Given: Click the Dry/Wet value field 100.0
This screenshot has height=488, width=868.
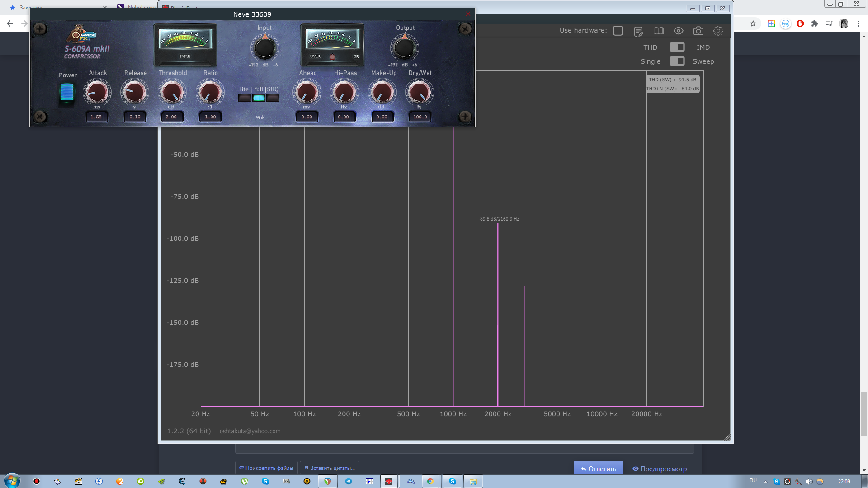Looking at the screenshot, I should pos(420,117).
